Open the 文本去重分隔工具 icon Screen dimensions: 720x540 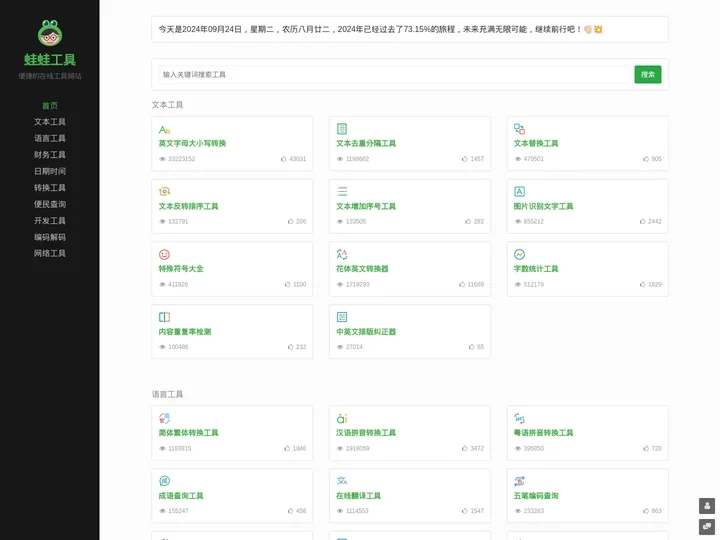(x=342, y=129)
